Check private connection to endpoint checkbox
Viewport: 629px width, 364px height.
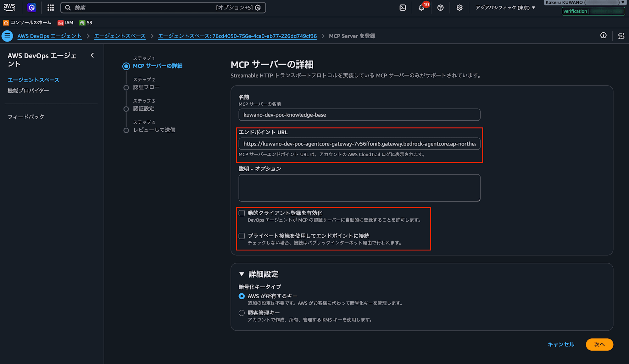[x=242, y=236]
